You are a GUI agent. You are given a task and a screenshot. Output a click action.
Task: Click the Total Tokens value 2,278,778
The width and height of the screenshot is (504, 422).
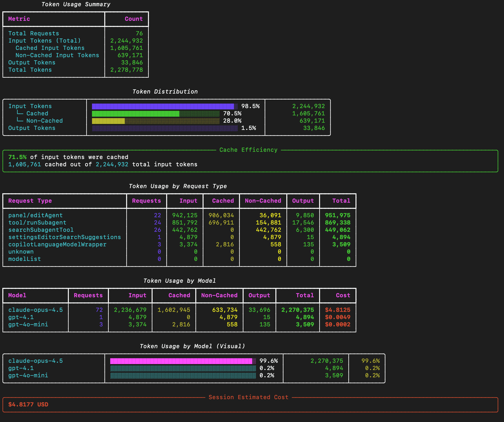pyautogui.click(x=126, y=70)
